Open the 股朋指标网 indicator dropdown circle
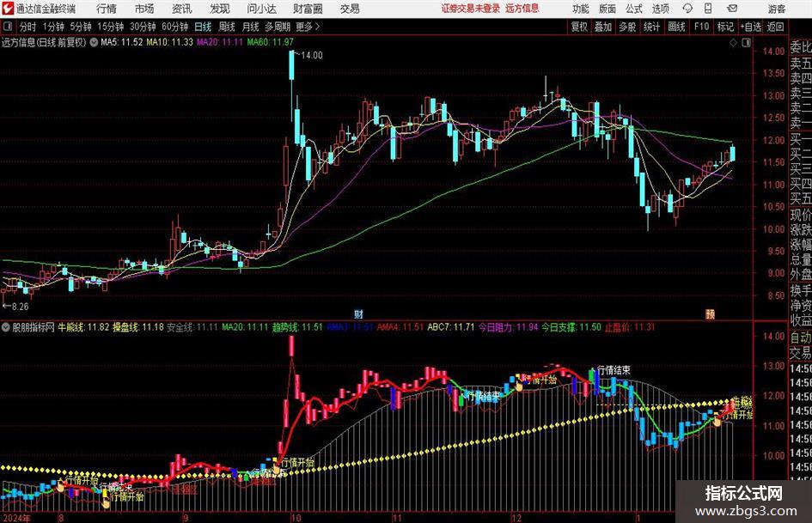This screenshot has height=523, width=812. pos(6,327)
